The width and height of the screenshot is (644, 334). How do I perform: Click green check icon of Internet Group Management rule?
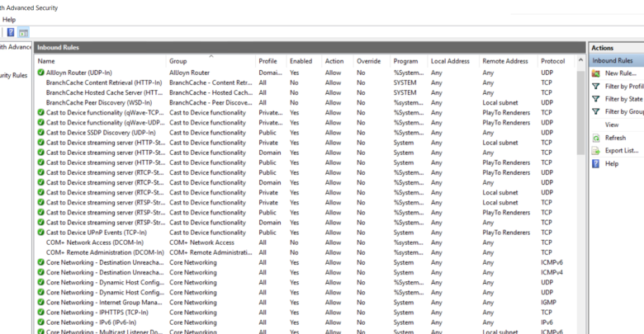[40, 303]
